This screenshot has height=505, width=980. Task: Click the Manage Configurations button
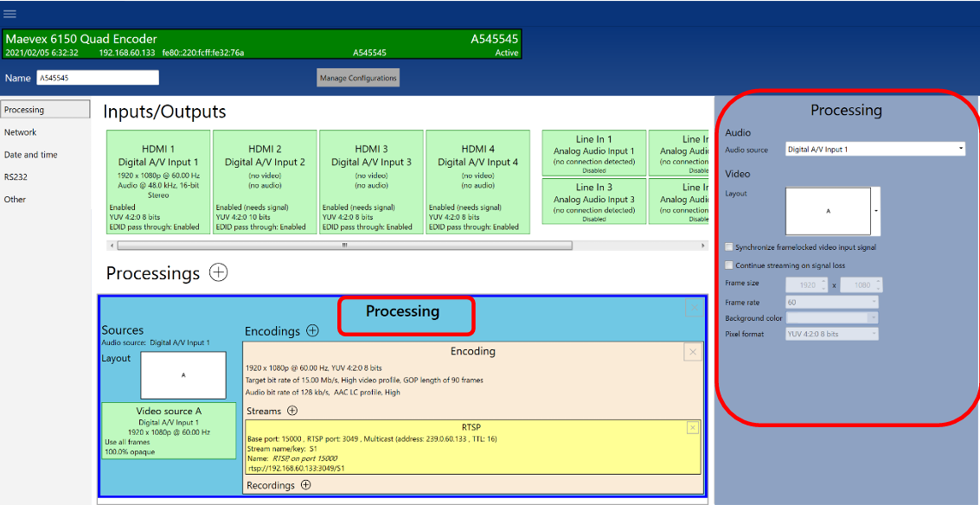coord(358,78)
